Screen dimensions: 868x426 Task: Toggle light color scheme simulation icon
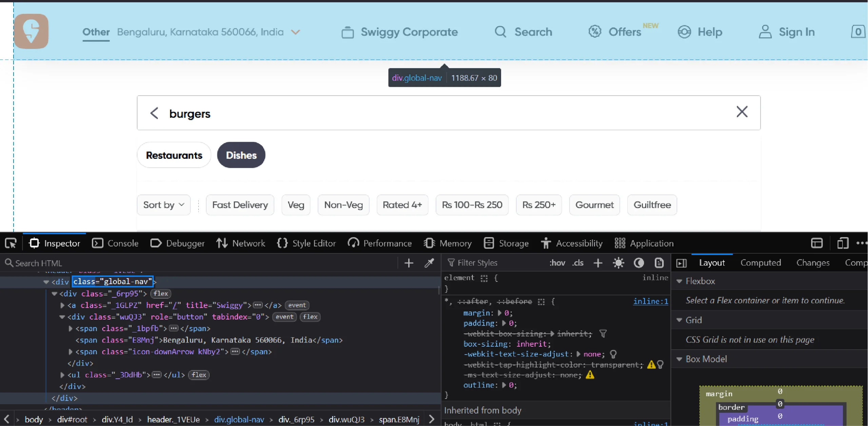[x=618, y=263]
